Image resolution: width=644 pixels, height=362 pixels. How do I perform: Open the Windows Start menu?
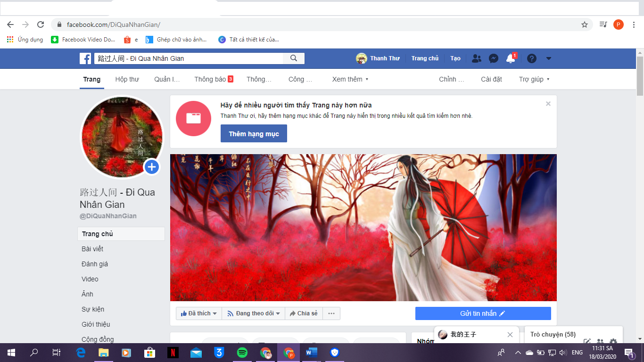(x=11, y=352)
